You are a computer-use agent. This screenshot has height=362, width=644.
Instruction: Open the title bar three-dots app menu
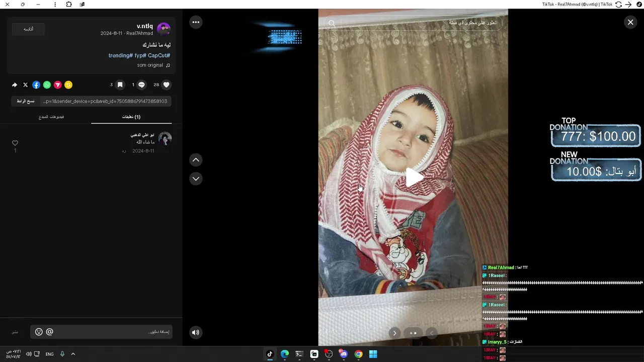coord(55,5)
